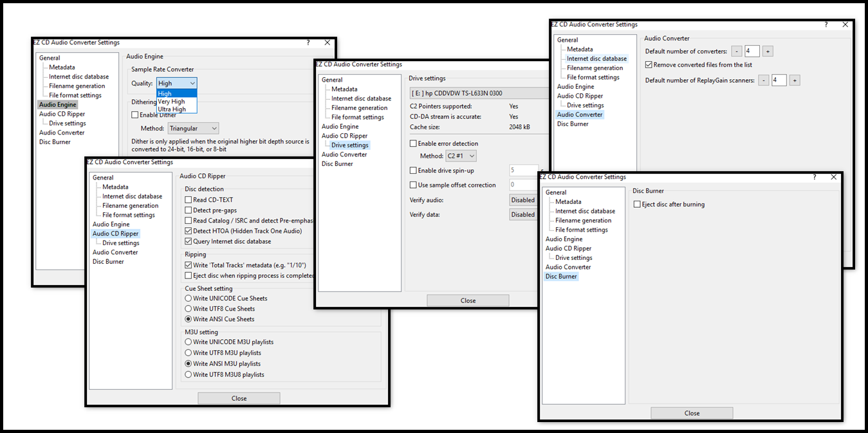
Task: Open the Triangular dither method dropdown
Action: click(193, 129)
